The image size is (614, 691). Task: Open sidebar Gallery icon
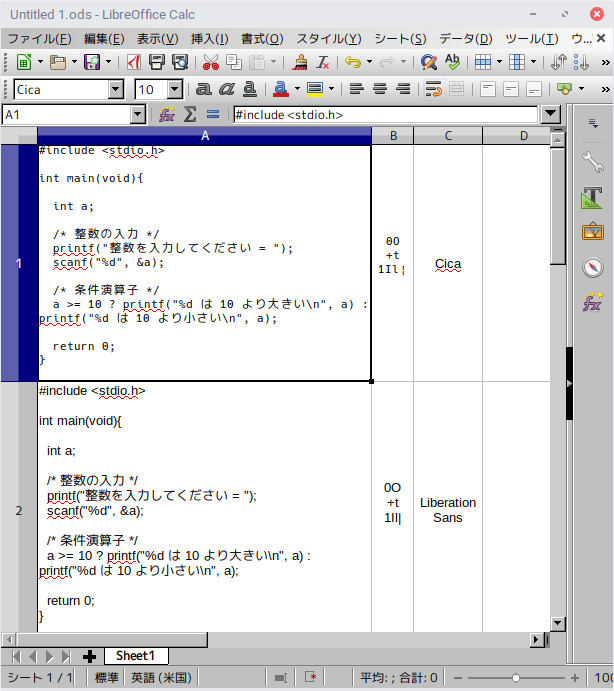(592, 231)
